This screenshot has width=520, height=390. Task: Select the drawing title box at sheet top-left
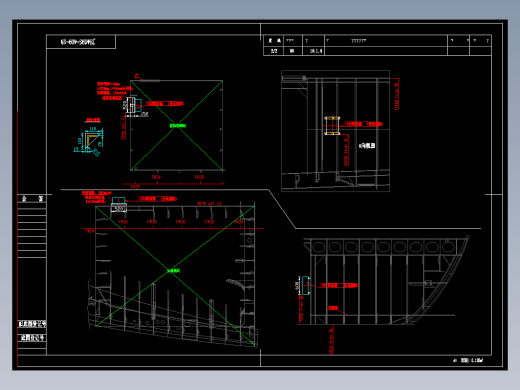81,42
